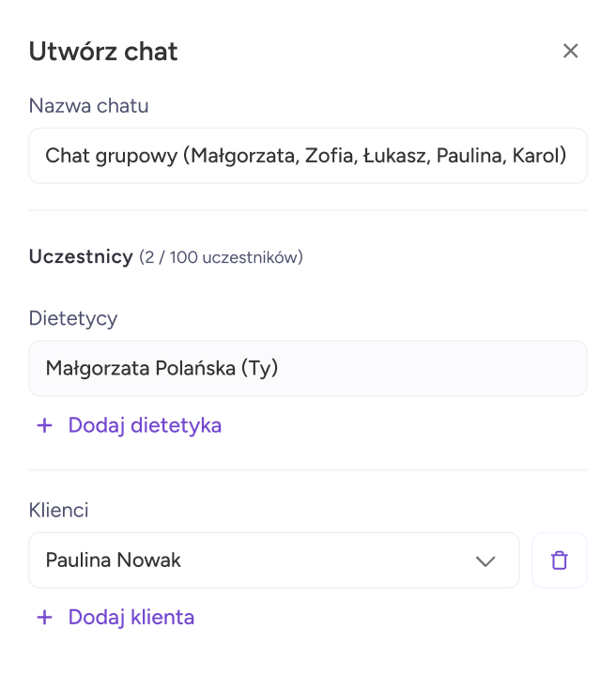
Task: Close the Utwórz chat dialog
Action: [x=570, y=51]
